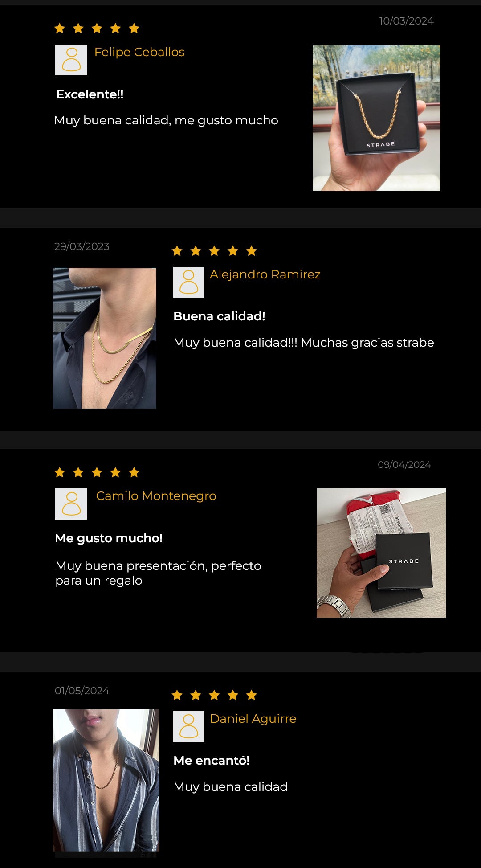Click the "Excelente!!" review title
The width and height of the screenshot is (481, 868).
pos(90,94)
